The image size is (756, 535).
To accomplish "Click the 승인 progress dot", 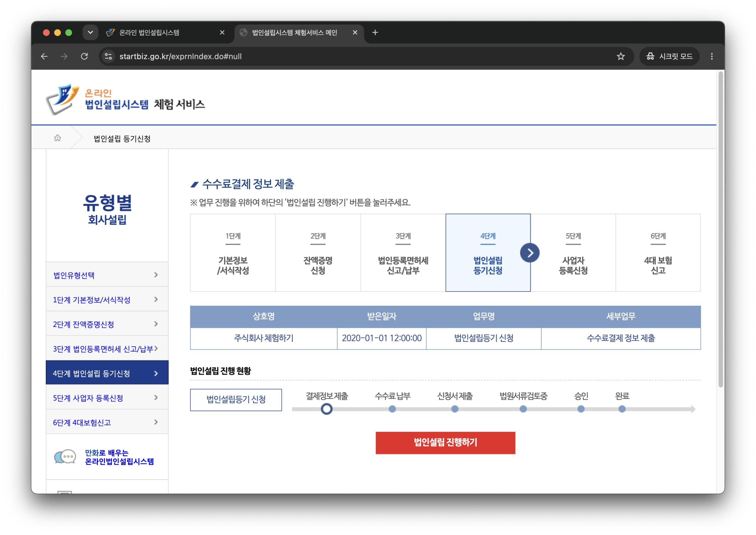I will click(581, 409).
